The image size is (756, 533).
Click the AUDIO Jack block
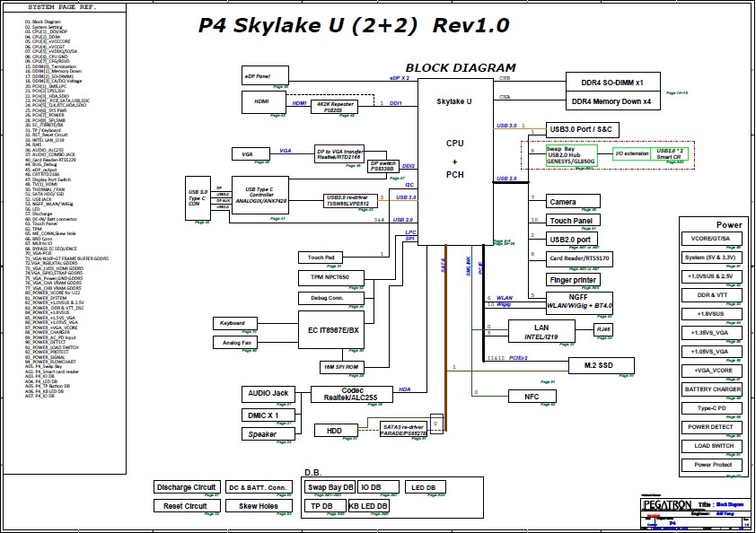pyautogui.click(x=268, y=394)
